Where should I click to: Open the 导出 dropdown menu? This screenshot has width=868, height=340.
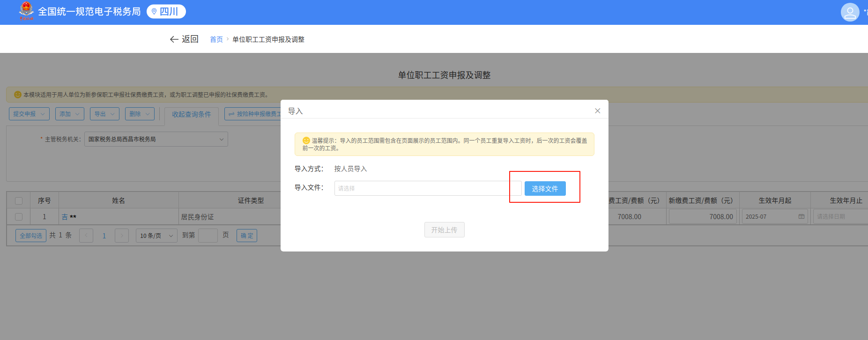(104, 114)
